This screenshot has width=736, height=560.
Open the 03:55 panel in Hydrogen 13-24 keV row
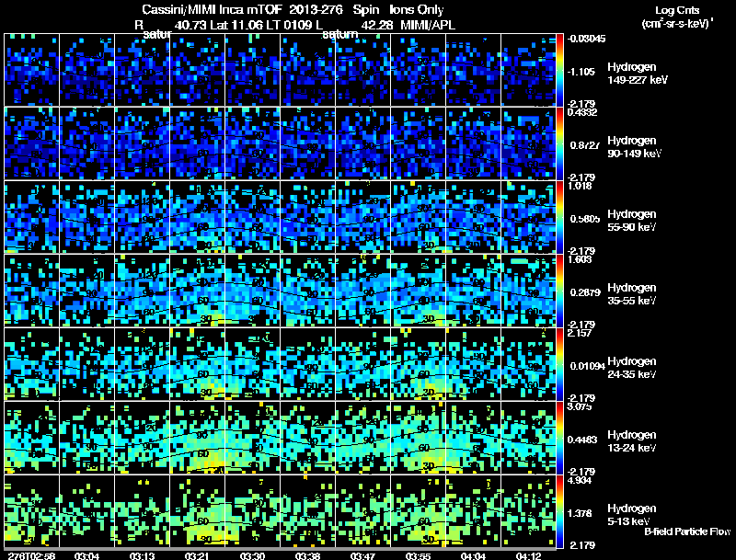click(x=418, y=438)
